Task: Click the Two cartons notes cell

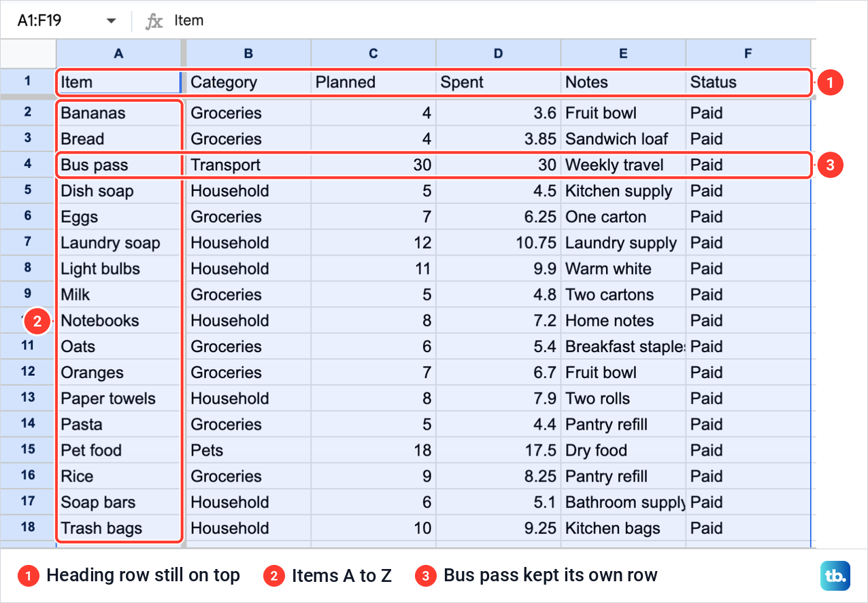Action: 623,294
